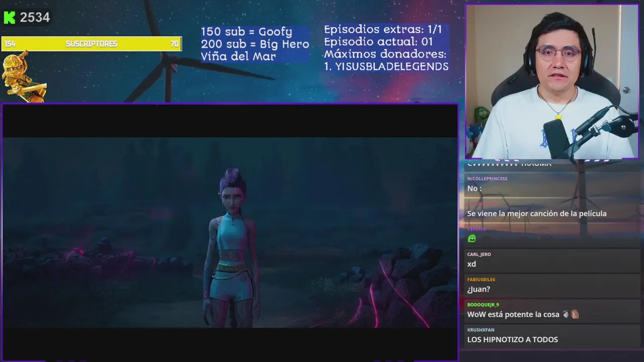Viewport: 644px width, 362px height.
Task: Click the username KRUSHXFAN in chat
Action: click(x=481, y=329)
